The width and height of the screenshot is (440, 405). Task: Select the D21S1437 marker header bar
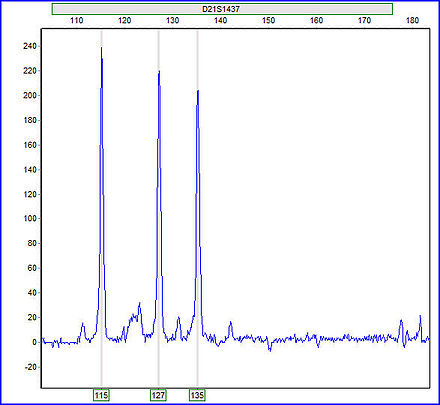222,9
